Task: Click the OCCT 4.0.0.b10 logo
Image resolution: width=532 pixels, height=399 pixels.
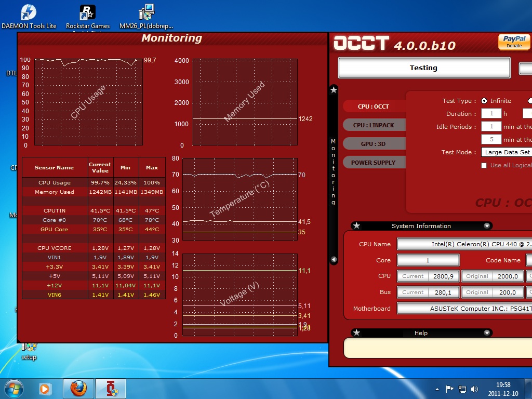Action: click(x=395, y=44)
